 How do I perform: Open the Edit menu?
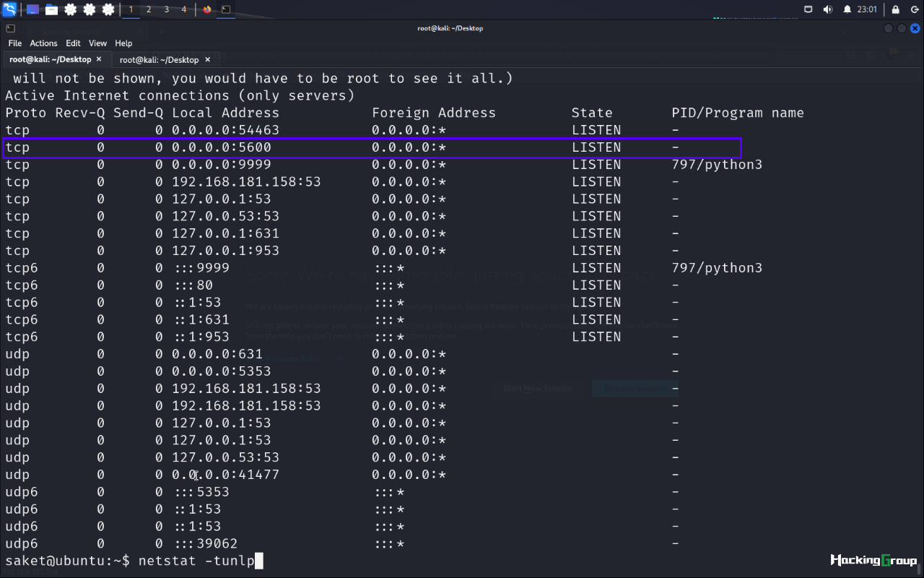73,43
